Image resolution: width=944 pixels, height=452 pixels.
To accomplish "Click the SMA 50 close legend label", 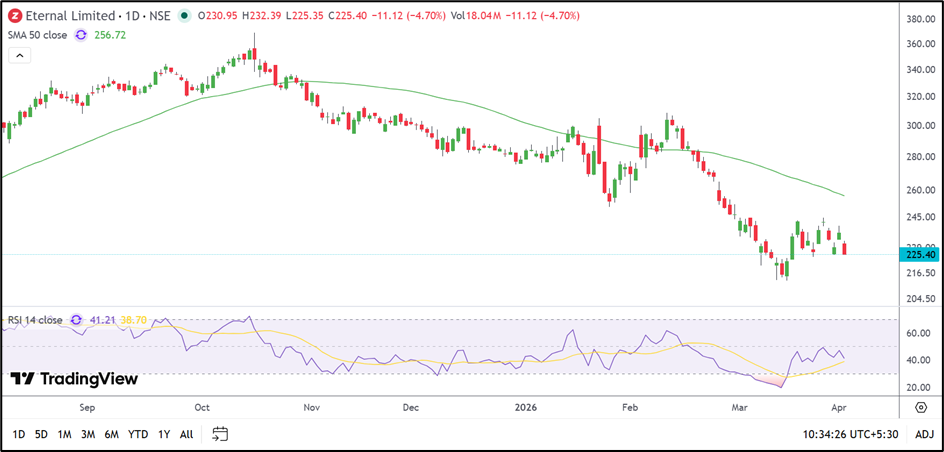I will pyautogui.click(x=36, y=35).
